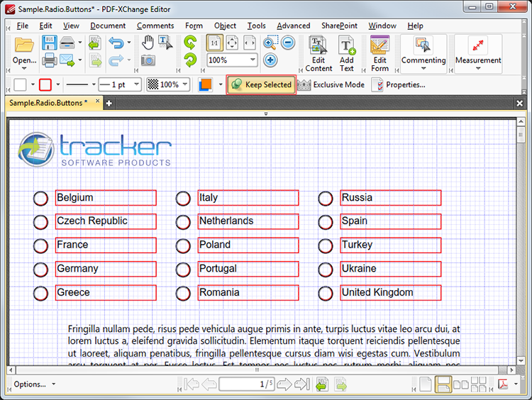
Task: Select the Russia radio button
Action: coord(326,199)
